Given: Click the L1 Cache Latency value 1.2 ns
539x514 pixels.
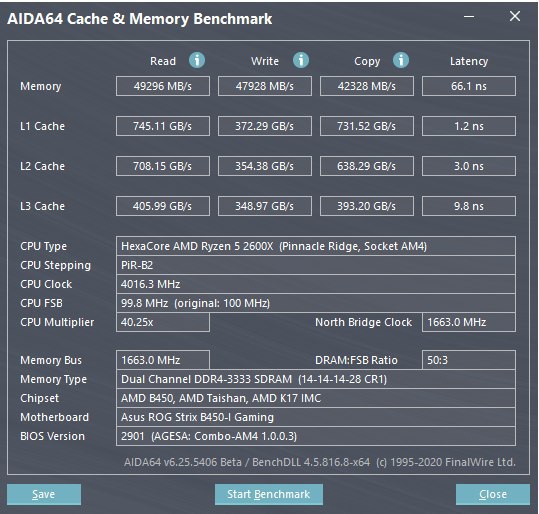Looking at the screenshot, I should coord(469,126).
